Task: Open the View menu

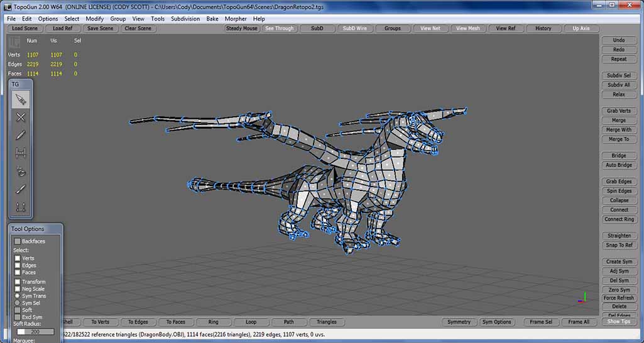Action: point(138,19)
